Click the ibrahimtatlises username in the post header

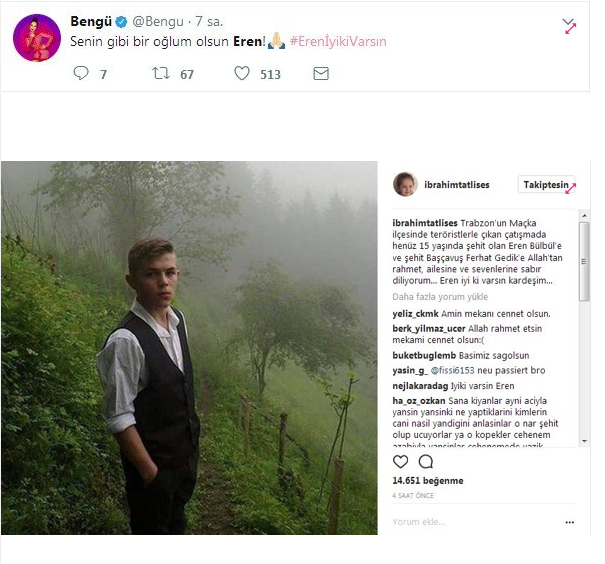(461, 185)
